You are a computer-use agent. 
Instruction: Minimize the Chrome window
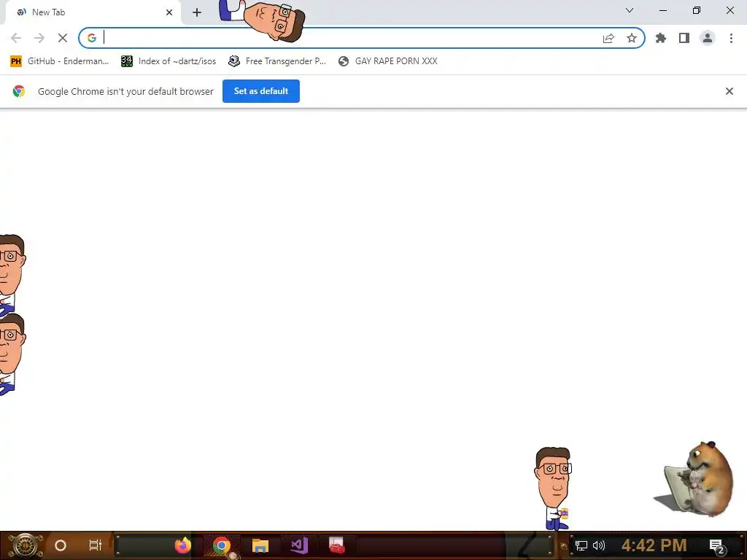(663, 10)
